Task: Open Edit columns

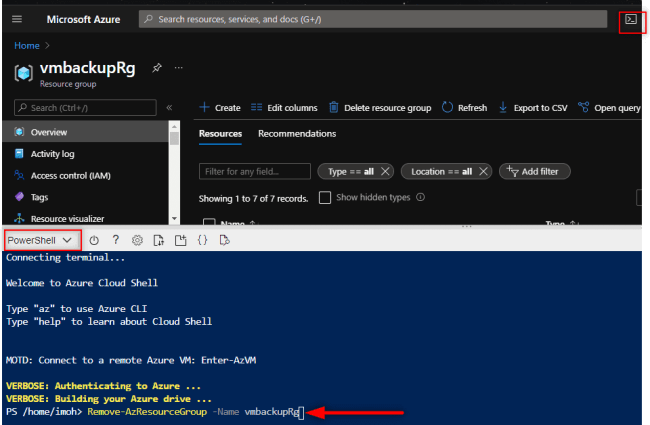Action: (x=284, y=108)
